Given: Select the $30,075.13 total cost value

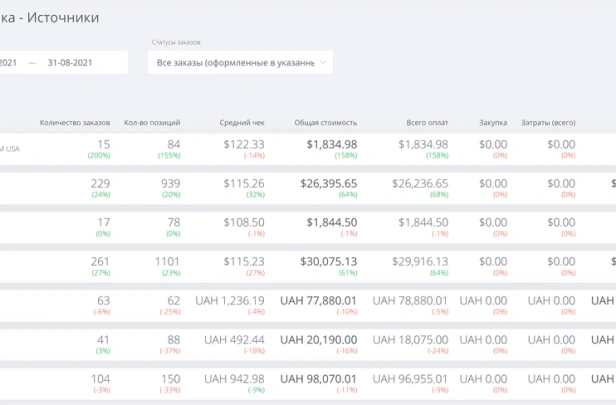Looking at the screenshot, I should pos(327,261).
